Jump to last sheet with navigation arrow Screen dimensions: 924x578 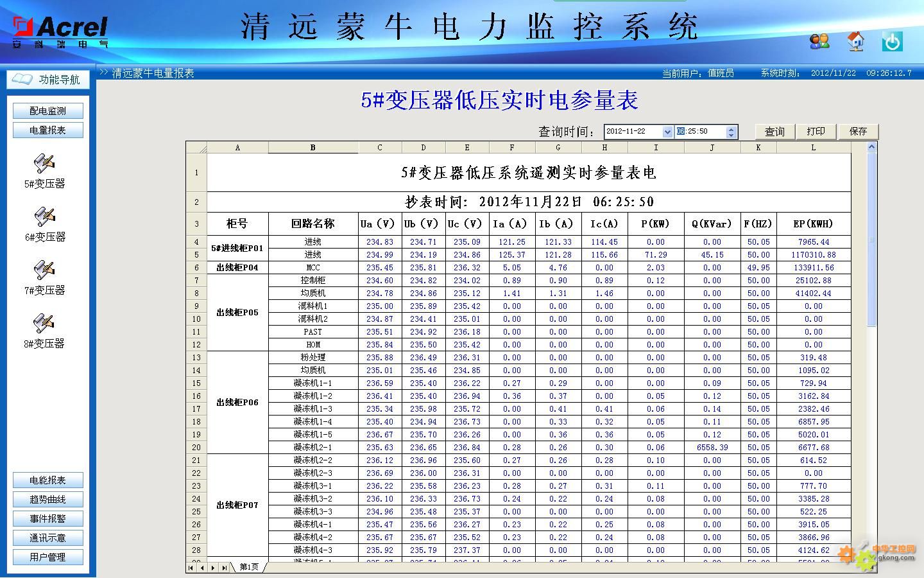pos(224,568)
